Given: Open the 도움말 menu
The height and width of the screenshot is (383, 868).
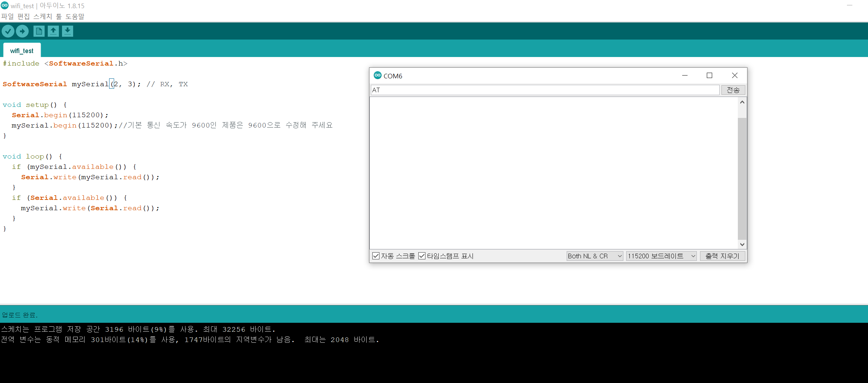Looking at the screenshot, I should (75, 16).
